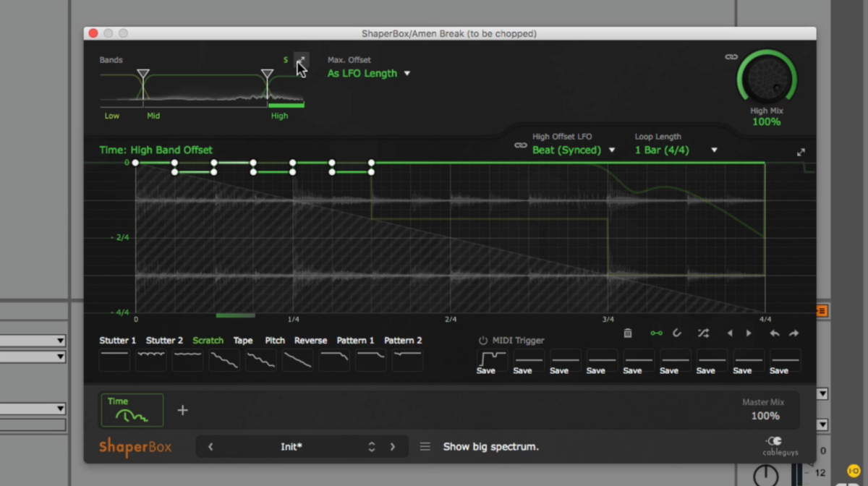Select the Reverse wave category
Image resolution: width=868 pixels, height=486 pixels.
point(311,340)
